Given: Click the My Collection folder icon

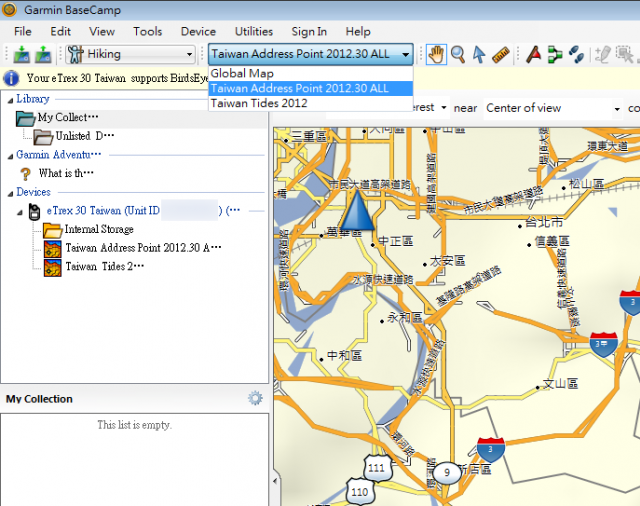Looking at the screenshot, I should pos(25,118).
